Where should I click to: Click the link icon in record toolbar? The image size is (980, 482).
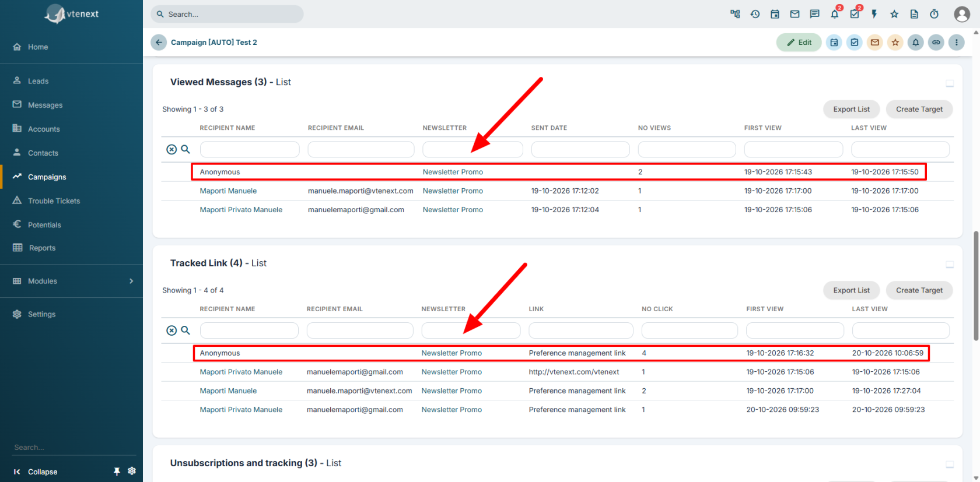point(936,42)
